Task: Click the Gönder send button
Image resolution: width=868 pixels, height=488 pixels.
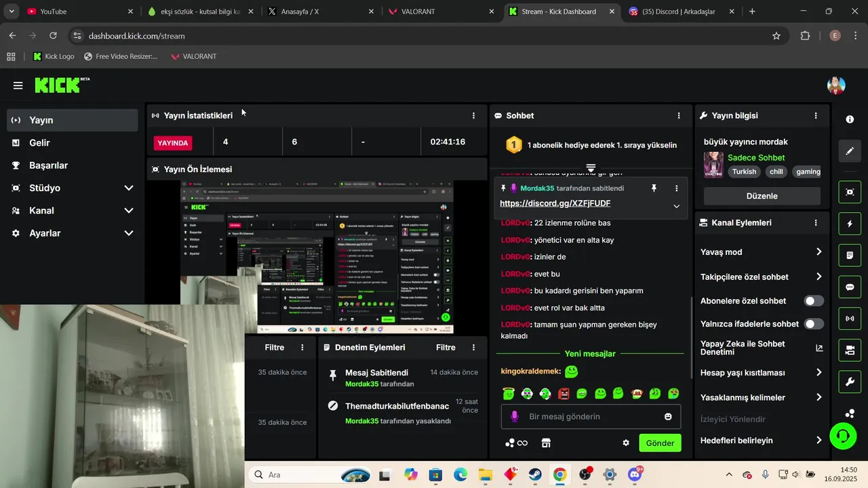Action: click(x=660, y=443)
